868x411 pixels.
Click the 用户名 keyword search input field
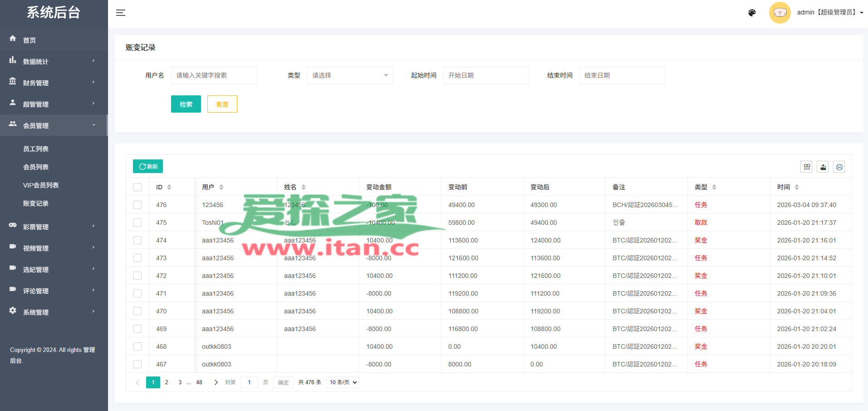tap(214, 75)
